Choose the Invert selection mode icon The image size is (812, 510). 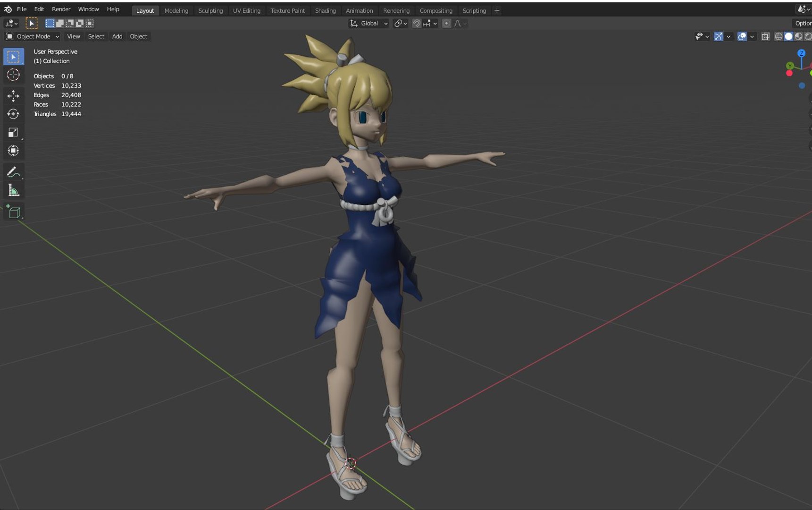pyautogui.click(x=79, y=23)
